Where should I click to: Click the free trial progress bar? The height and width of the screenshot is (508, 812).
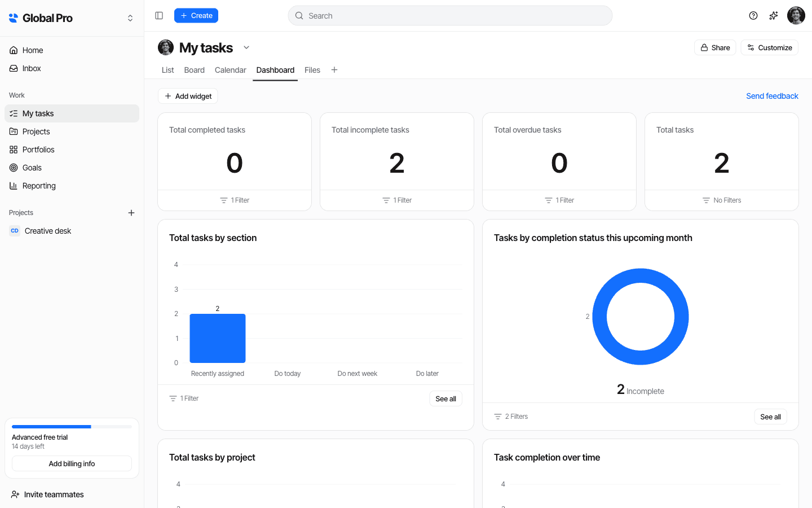[72, 427]
